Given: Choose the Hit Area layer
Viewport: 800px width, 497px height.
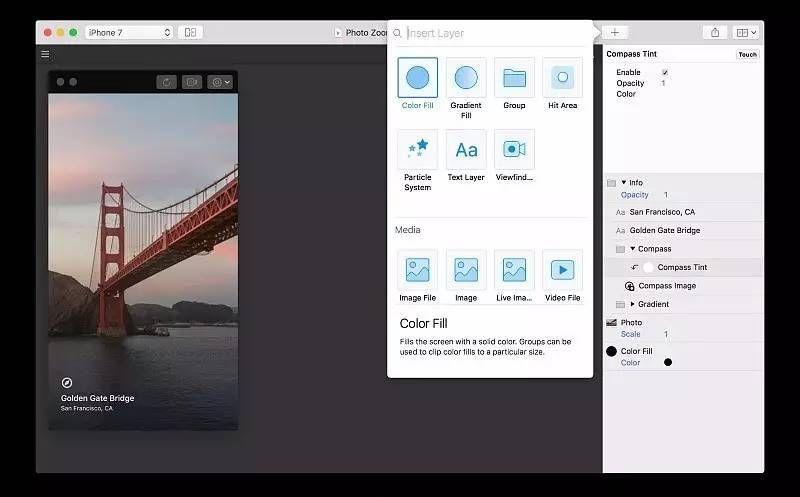Looking at the screenshot, I should (x=562, y=78).
